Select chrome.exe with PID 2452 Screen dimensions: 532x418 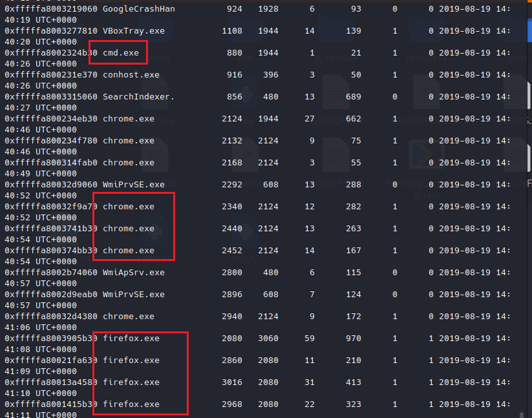tap(129, 251)
